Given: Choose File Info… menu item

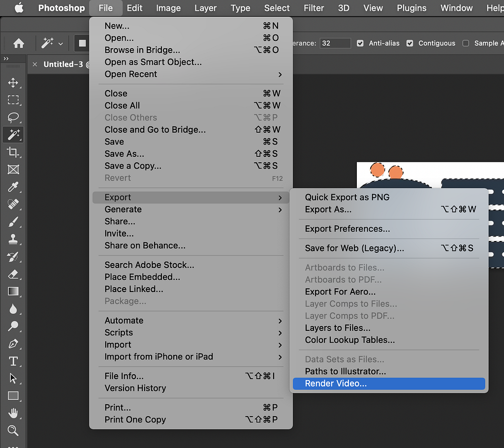Looking at the screenshot, I should point(191,376).
